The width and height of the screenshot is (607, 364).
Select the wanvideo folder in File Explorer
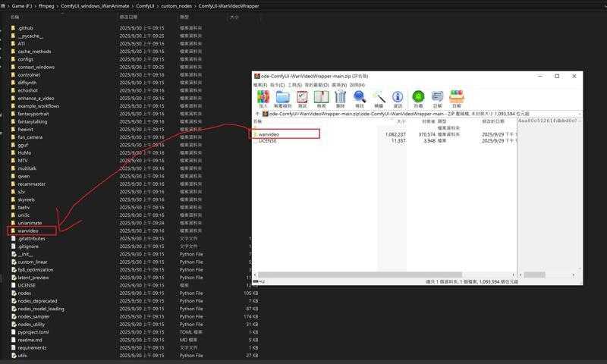[x=28, y=231]
